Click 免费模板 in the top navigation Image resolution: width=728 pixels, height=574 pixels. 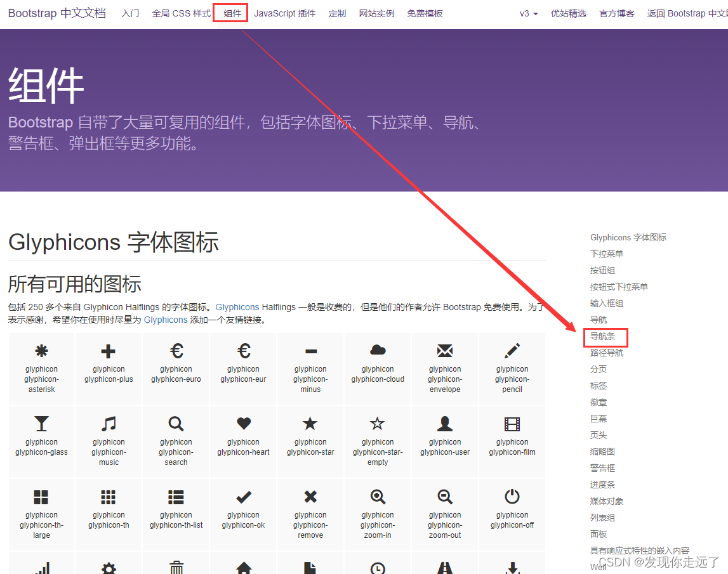click(x=425, y=13)
